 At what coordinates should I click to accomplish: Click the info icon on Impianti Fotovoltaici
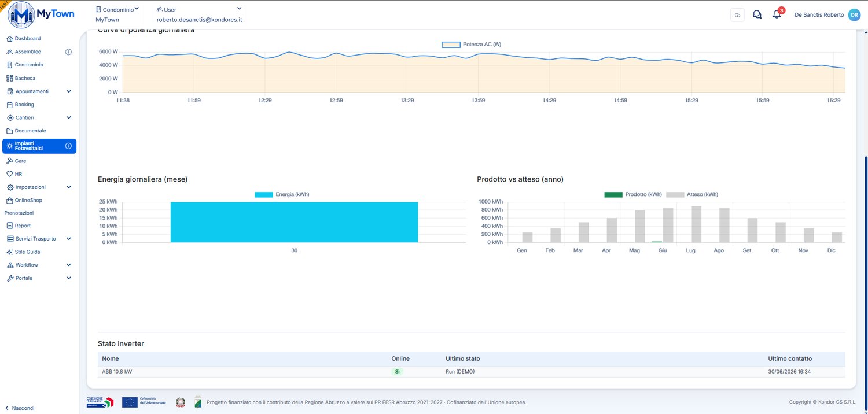coord(68,146)
